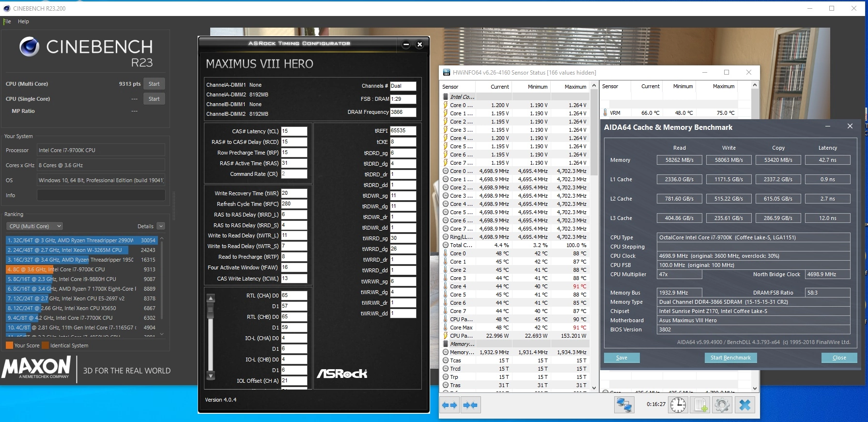Click the Refresh Cycle Time (tRFC) field

[294, 204]
